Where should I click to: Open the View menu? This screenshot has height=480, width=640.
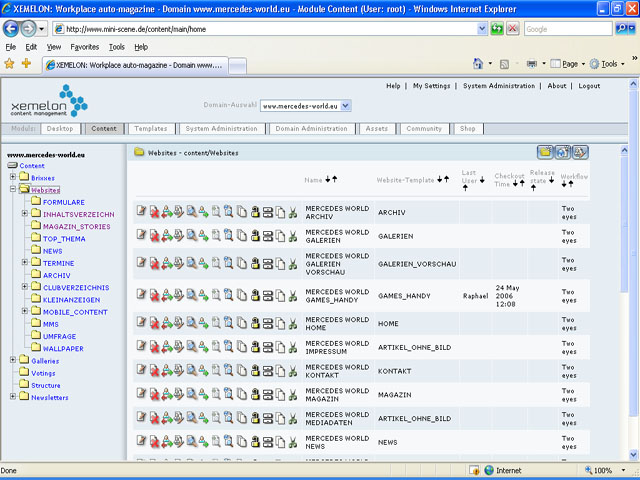(x=53, y=47)
